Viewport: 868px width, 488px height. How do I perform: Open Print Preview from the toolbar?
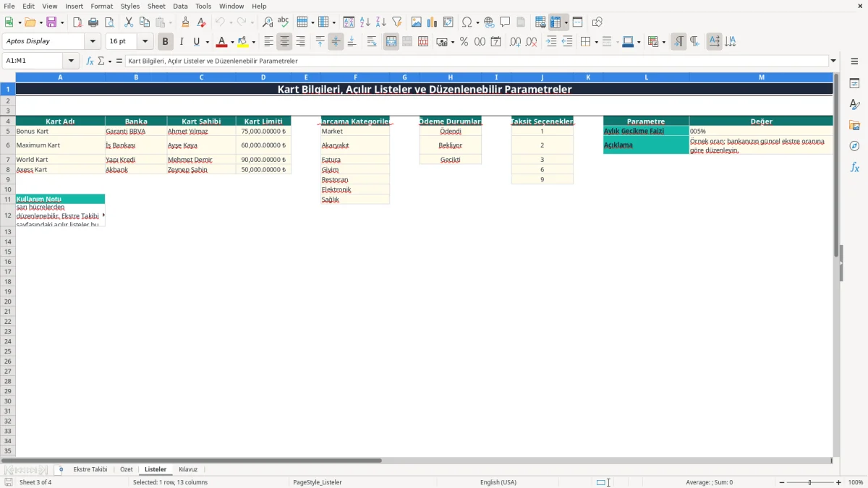coord(109,22)
